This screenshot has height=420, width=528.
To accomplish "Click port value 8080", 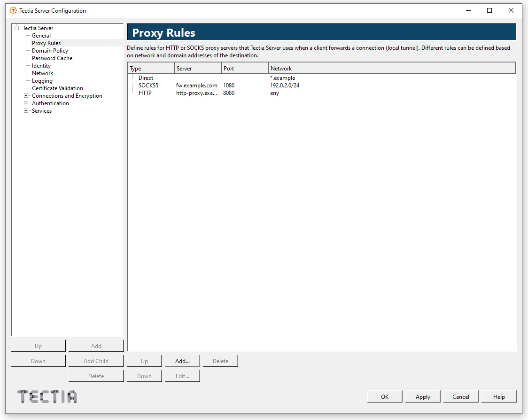I will 229,93.
